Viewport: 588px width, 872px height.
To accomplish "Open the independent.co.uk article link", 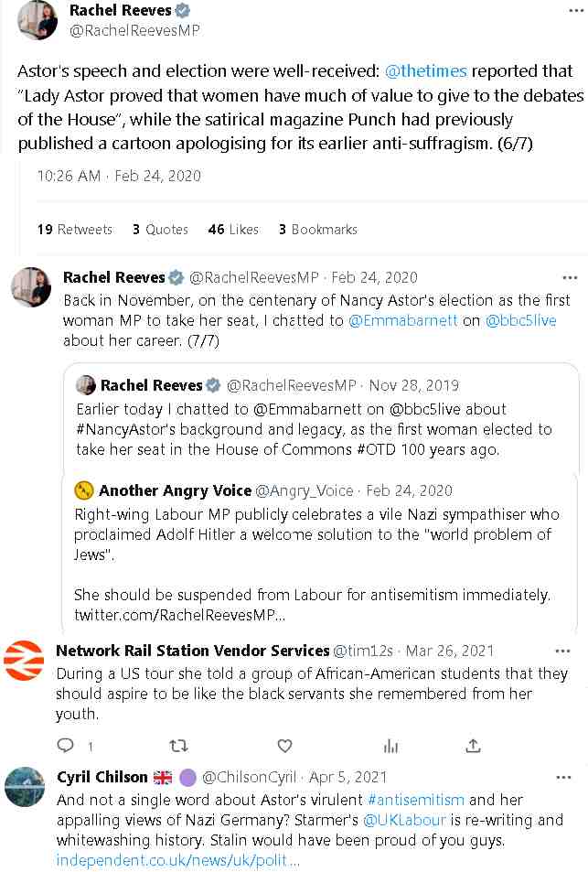I will (177, 860).
